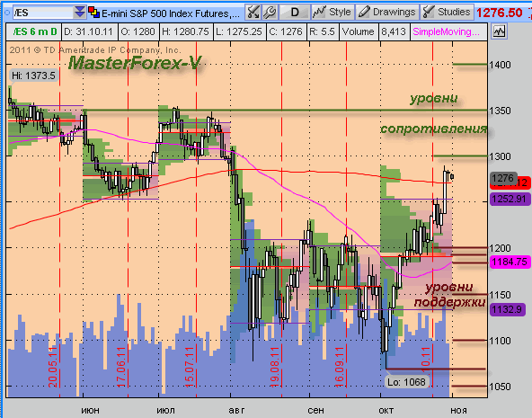Click the сен month label on time axis
Screen dimensions: 532x418
[315, 410]
